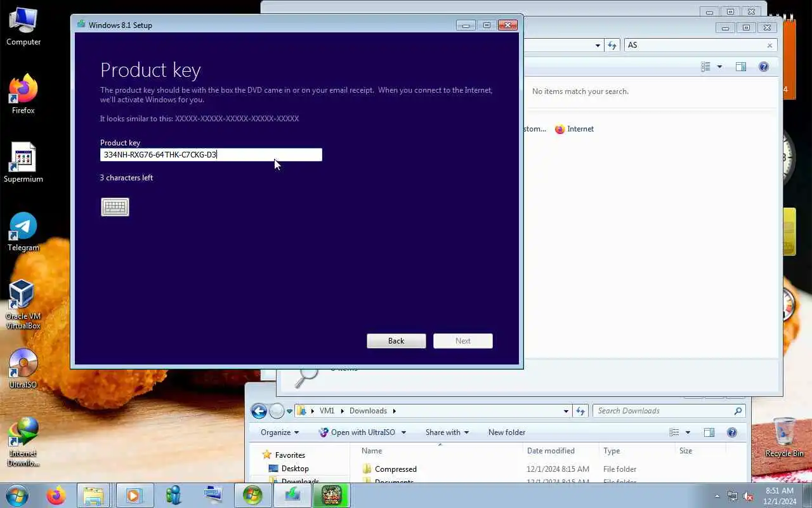Refresh the search window address bar
The image size is (812, 508).
point(612,45)
